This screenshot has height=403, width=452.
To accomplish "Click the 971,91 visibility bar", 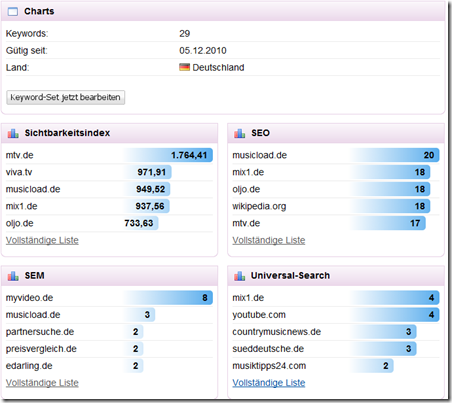I will coord(147,172).
